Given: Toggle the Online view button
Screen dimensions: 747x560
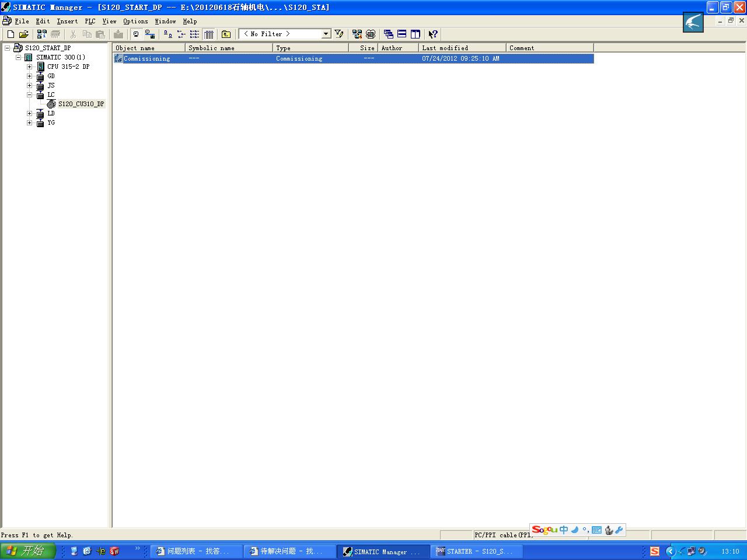Looking at the screenshot, I should (x=150, y=34).
